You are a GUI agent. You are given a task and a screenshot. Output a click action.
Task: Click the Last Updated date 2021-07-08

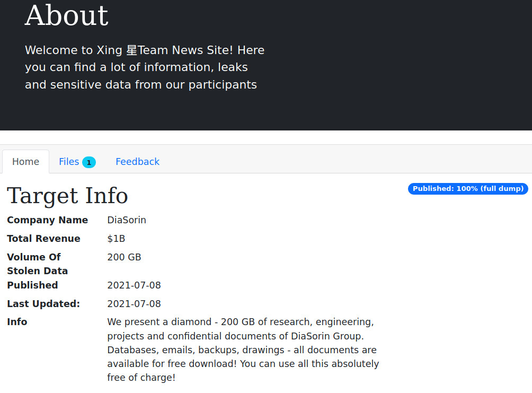tap(134, 304)
